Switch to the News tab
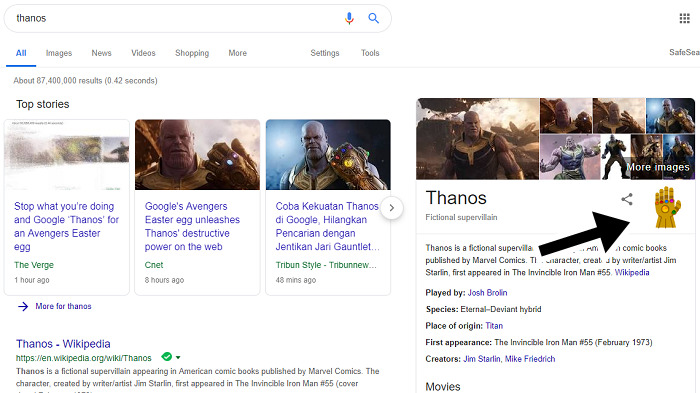700x393 pixels. point(101,53)
